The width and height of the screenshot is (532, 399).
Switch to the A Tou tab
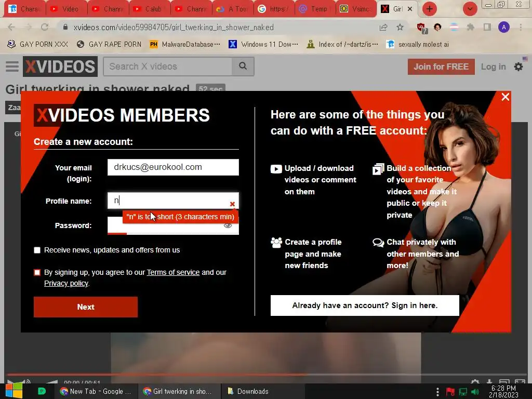pyautogui.click(x=232, y=9)
